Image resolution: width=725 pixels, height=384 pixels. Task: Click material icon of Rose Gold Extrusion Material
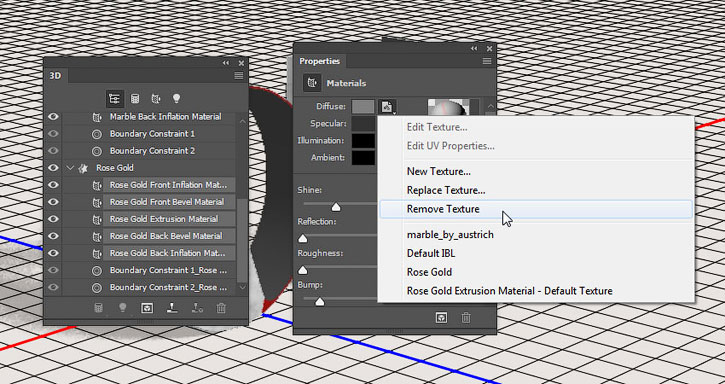pyautogui.click(x=97, y=219)
